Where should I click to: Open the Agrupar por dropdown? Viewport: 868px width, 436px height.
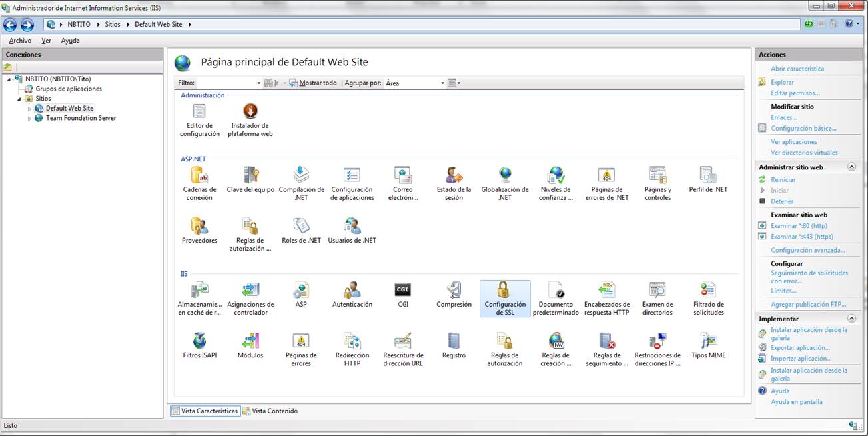pyautogui.click(x=442, y=83)
